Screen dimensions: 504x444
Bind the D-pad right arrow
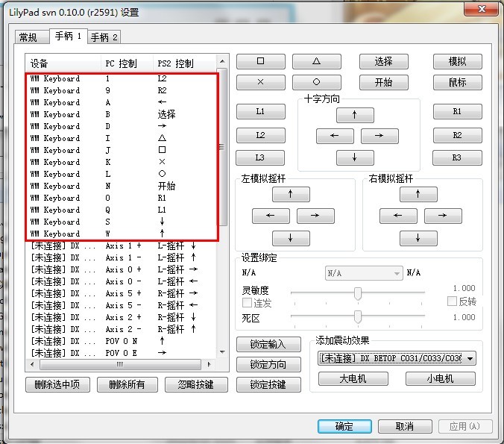coord(379,136)
